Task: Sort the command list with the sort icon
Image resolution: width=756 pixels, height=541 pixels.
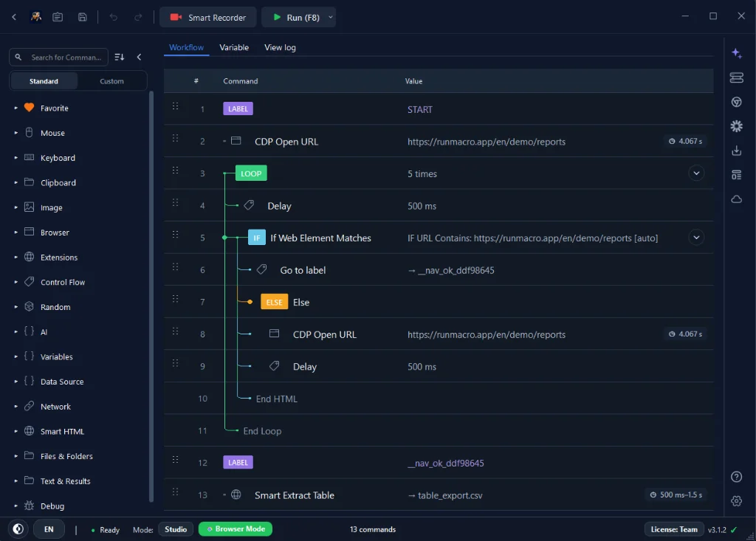Action: click(x=120, y=58)
